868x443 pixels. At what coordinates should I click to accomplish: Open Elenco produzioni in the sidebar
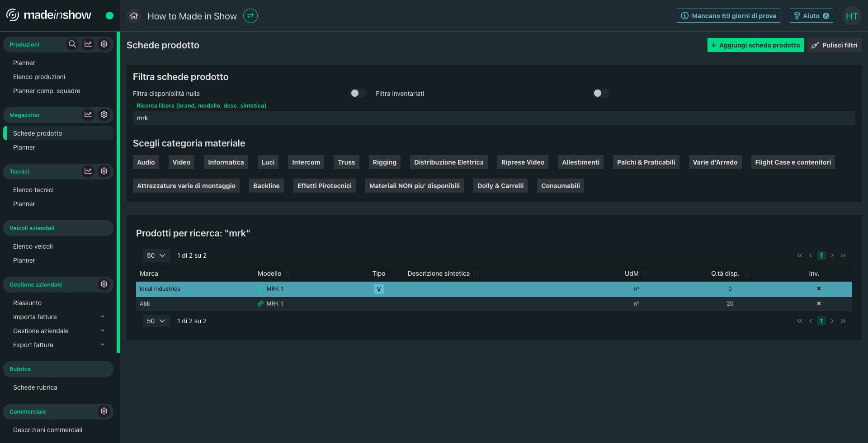point(39,77)
